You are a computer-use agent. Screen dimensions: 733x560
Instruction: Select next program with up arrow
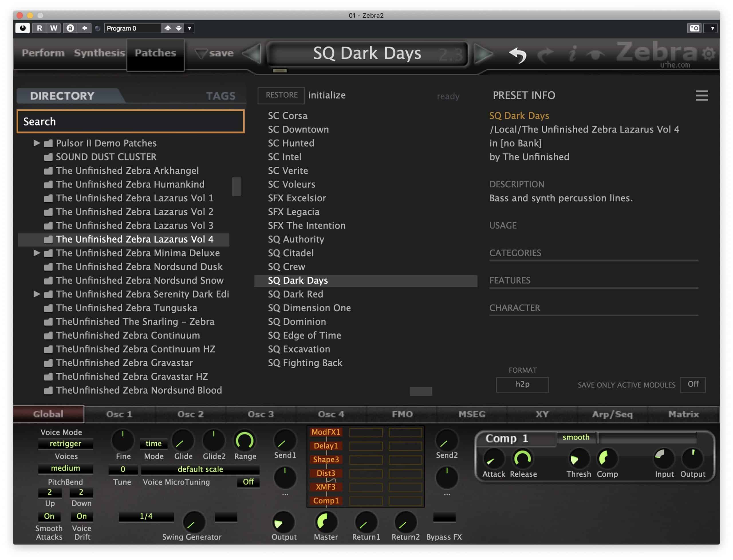pyautogui.click(x=168, y=28)
